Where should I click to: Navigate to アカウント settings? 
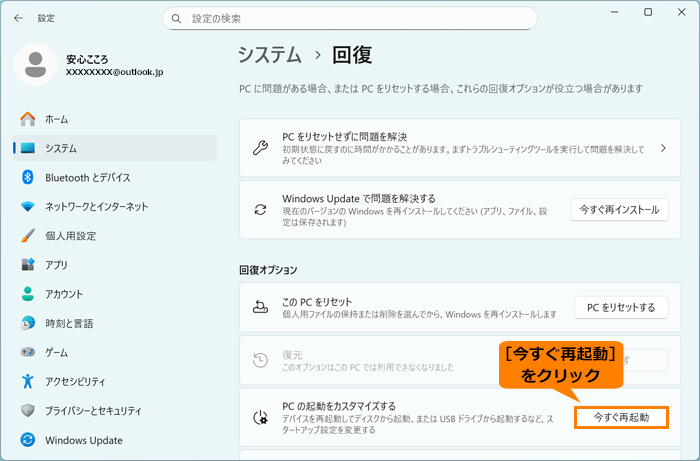click(x=115, y=294)
